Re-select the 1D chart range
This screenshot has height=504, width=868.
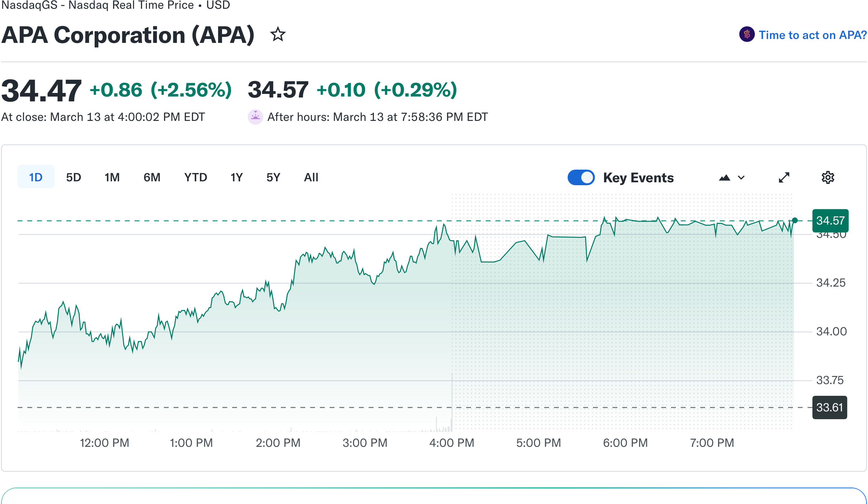pos(35,177)
